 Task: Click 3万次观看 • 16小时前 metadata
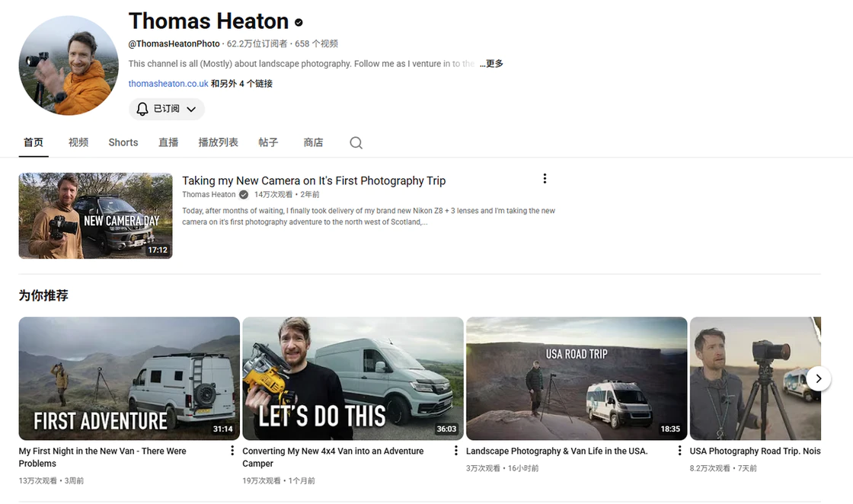[502, 468]
